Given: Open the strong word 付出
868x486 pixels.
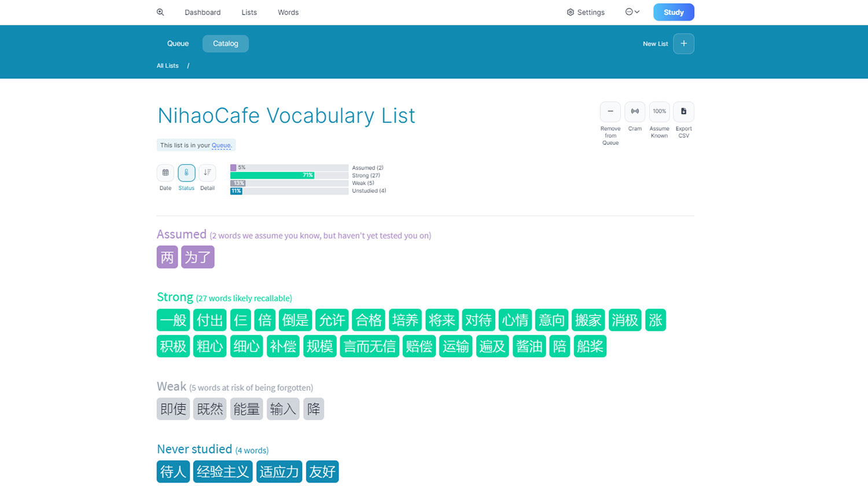Looking at the screenshot, I should tap(210, 320).
